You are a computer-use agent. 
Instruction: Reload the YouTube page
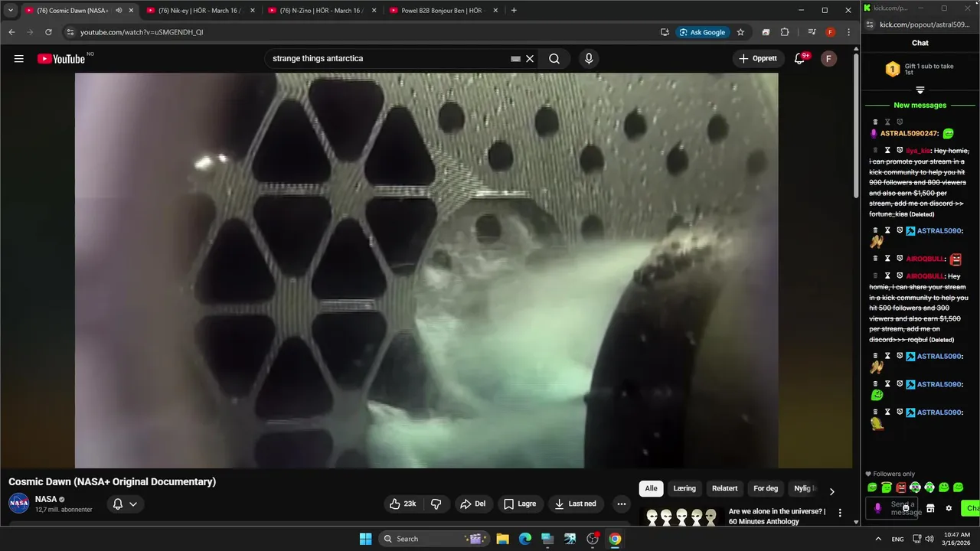click(48, 32)
